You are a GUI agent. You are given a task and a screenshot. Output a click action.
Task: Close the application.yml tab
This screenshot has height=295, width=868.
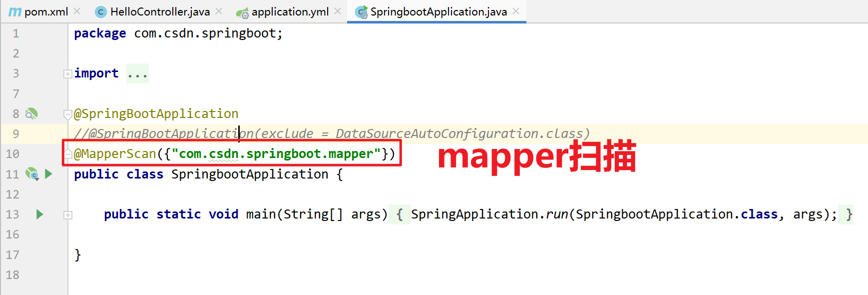tap(338, 11)
